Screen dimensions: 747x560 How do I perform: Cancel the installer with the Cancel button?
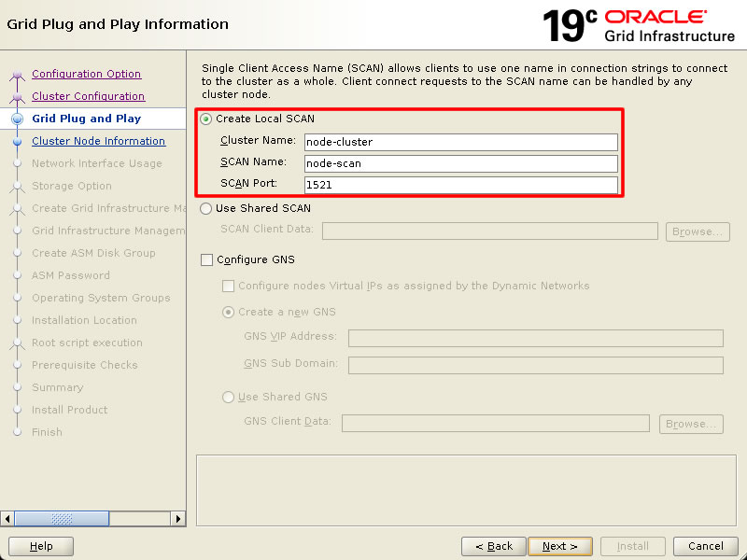pyautogui.click(x=706, y=546)
